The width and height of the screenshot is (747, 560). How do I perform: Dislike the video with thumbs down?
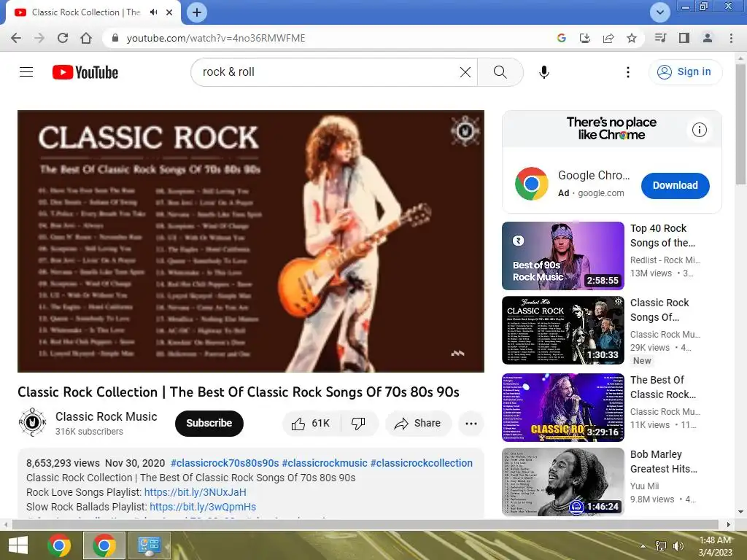[x=359, y=424]
